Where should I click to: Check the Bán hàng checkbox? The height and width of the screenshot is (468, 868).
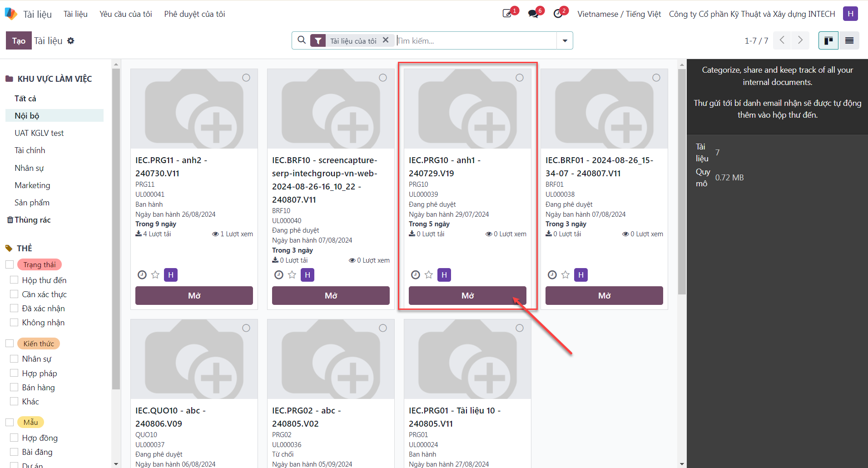14,387
